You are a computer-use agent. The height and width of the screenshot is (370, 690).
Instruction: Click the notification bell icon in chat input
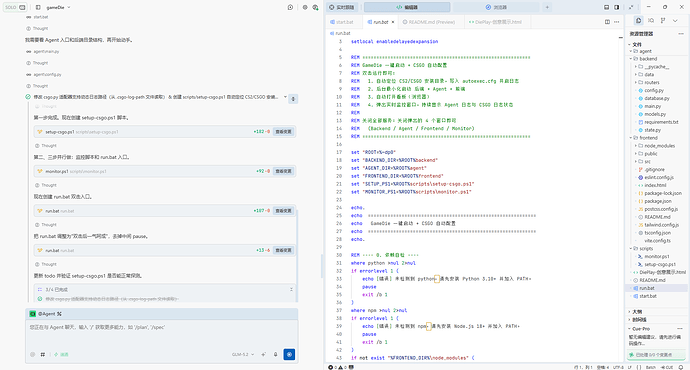click(275, 354)
